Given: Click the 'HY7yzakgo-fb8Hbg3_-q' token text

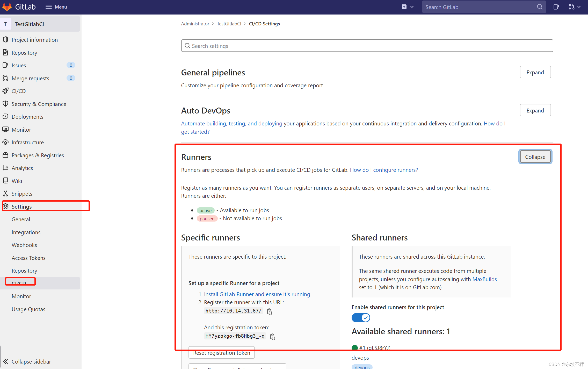Looking at the screenshot, I should click(235, 336).
